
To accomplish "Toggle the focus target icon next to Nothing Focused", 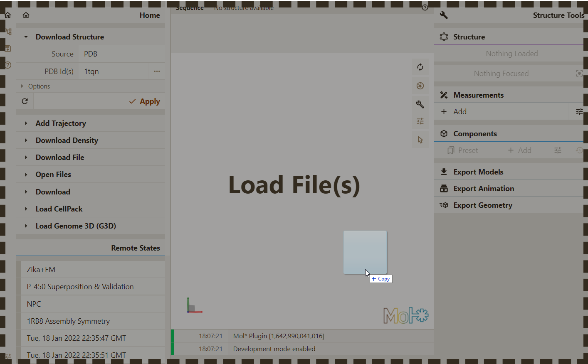I will click(579, 74).
